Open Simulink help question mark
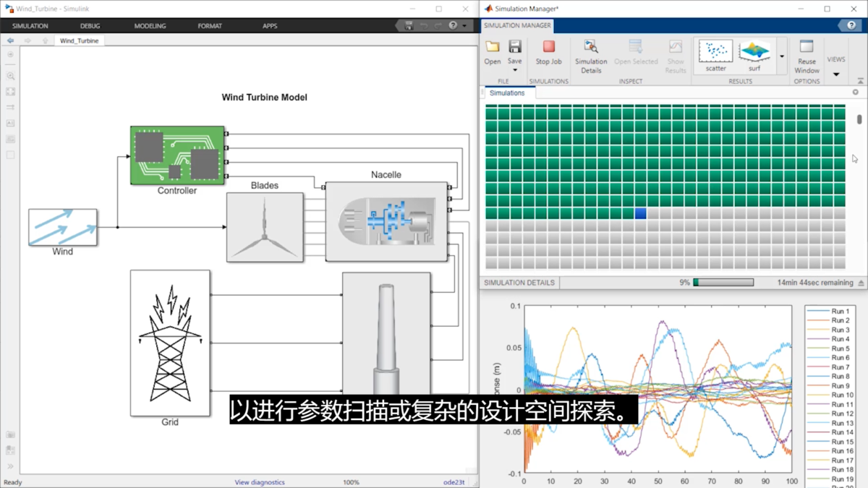The height and width of the screenshot is (488, 868). tap(453, 25)
